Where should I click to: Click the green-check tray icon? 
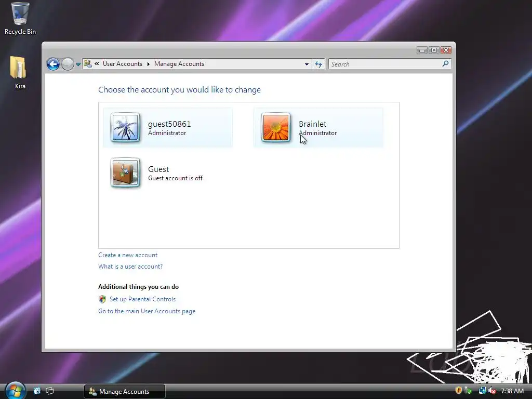click(468, 391)
